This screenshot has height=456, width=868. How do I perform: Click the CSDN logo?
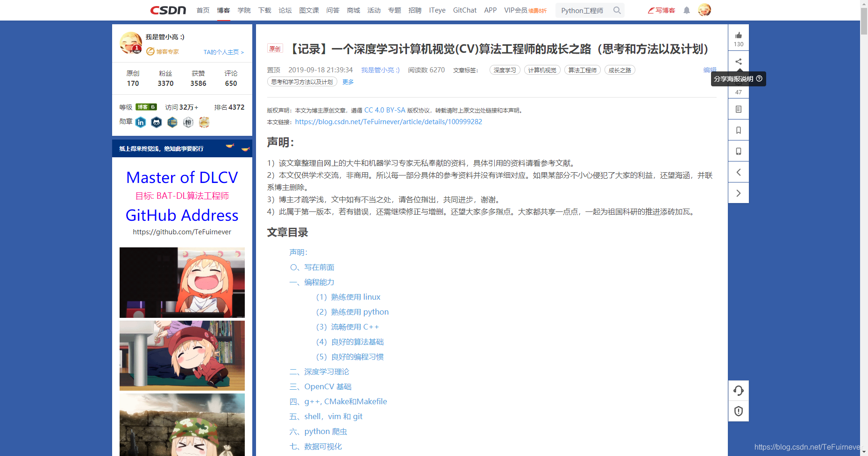point(168,10)
